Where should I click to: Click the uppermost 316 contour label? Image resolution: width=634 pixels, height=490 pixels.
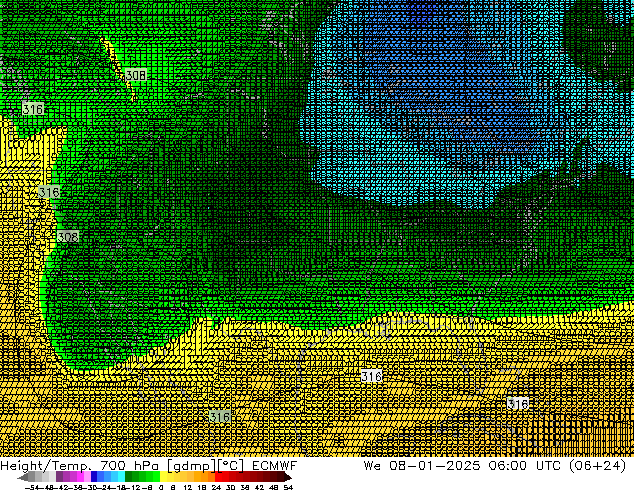(33, 108)
